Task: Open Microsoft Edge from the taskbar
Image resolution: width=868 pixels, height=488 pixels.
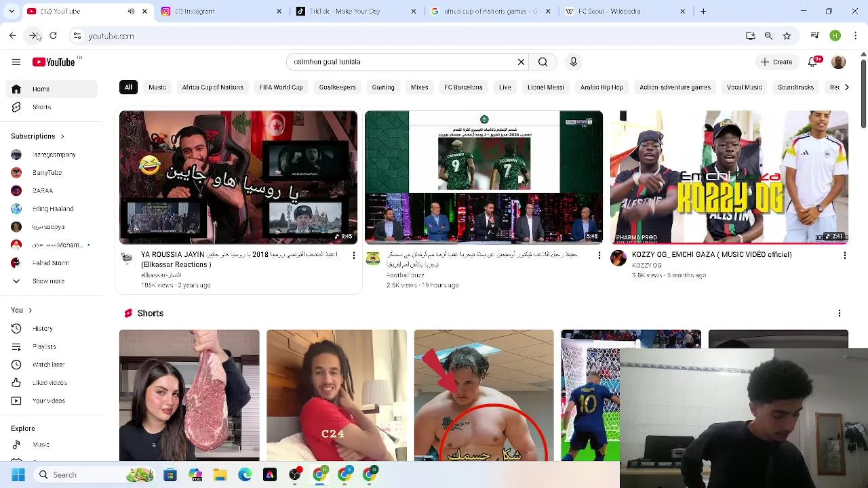Action: point(245,474)
